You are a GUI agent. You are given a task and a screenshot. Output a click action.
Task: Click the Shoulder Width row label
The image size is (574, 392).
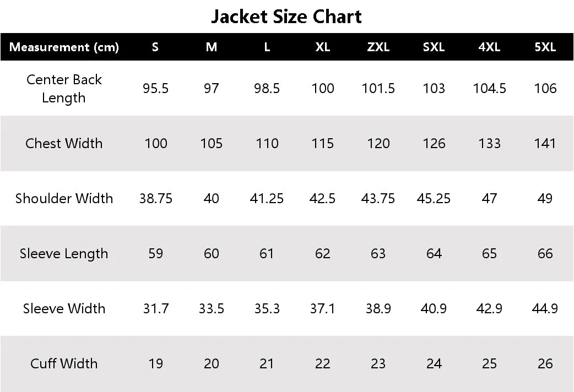(64, 198)
